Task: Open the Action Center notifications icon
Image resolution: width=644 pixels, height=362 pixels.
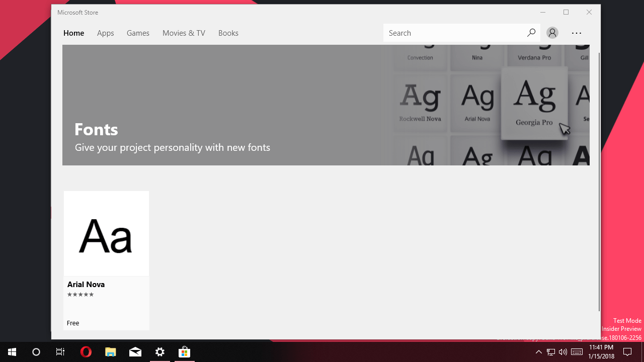Action: 627,352
